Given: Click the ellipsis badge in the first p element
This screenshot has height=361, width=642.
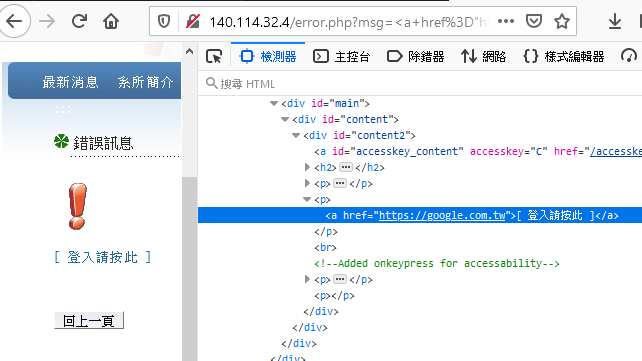Looking at the screenshot, I should [340, 183].
